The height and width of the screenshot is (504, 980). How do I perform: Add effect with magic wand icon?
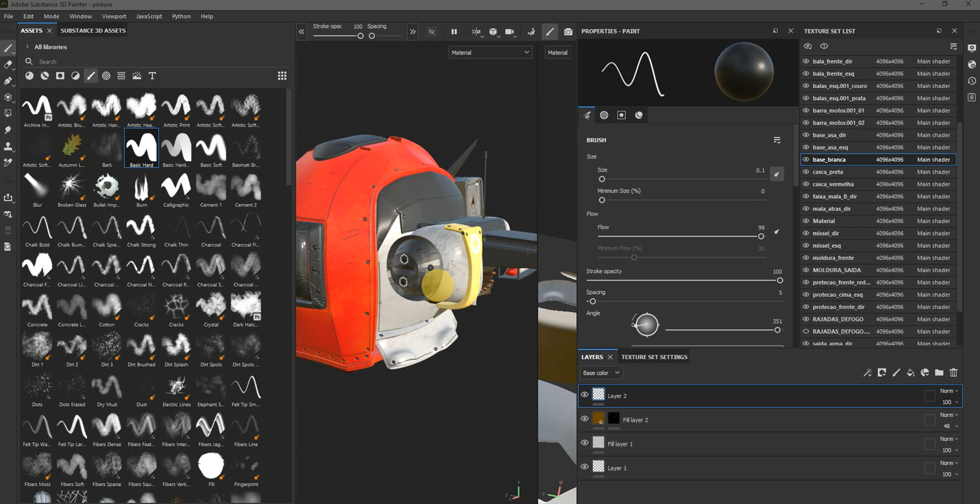(867, 373)
